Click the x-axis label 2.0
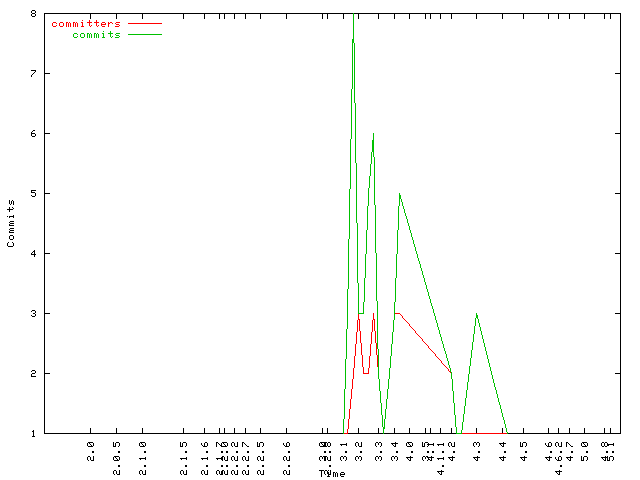This screenshot has height=480, width=640. click(91, 450)
